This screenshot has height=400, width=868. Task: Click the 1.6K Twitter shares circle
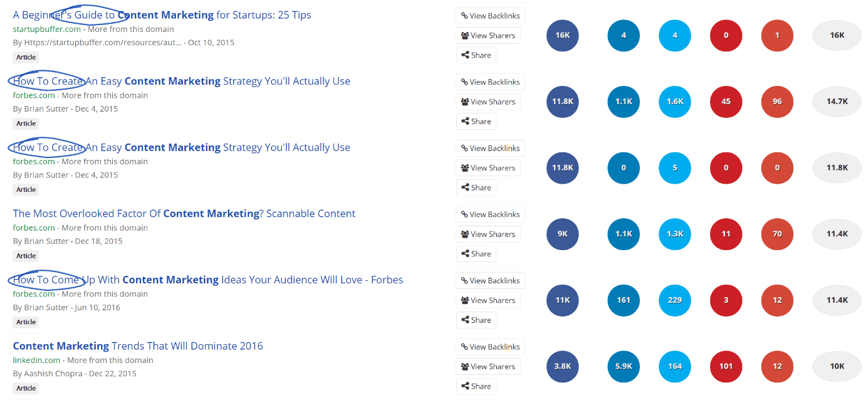coord(675,102)
